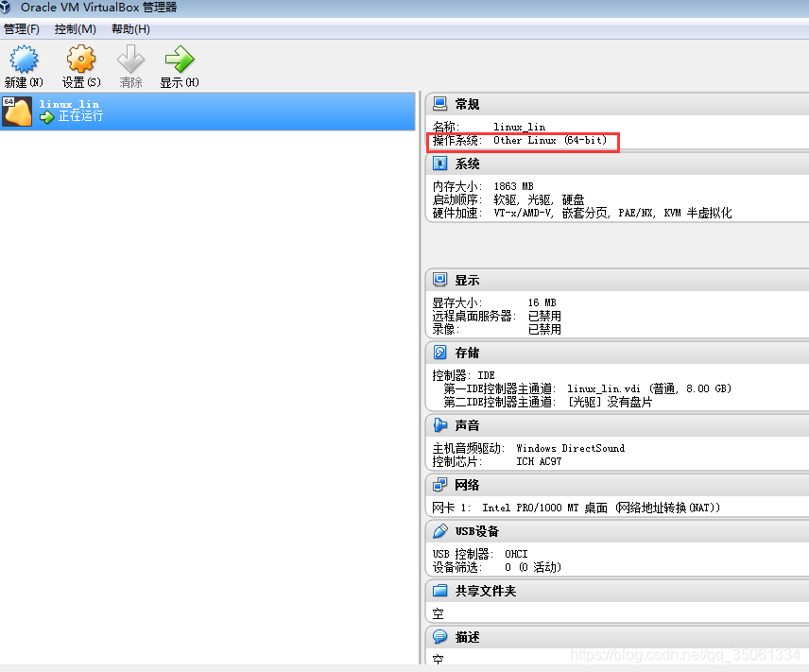
Task: Click the 1863 MB memory value
Action: (513, 186)
